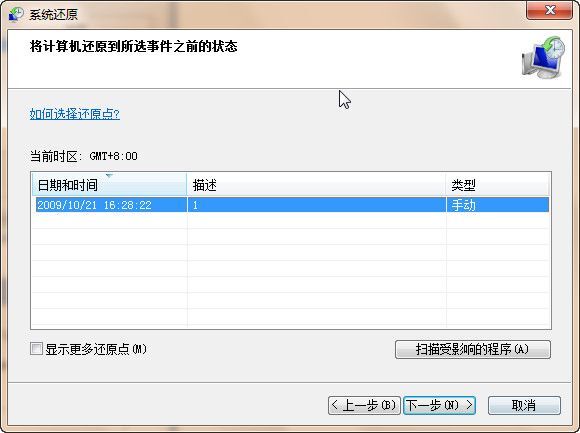Click the description cell showing 1

(x=317, y=205)
